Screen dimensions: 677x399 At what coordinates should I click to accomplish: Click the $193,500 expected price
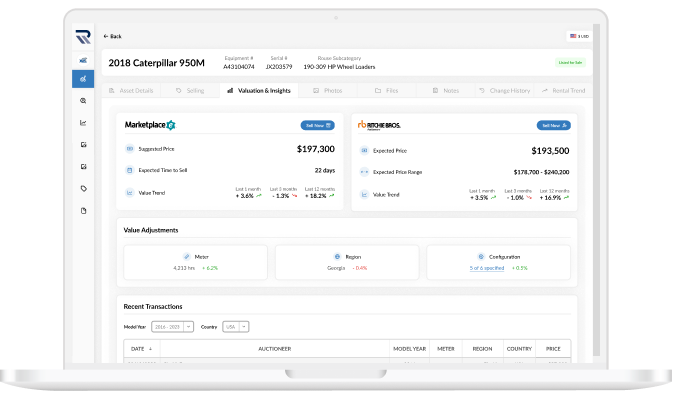[550, 151]
